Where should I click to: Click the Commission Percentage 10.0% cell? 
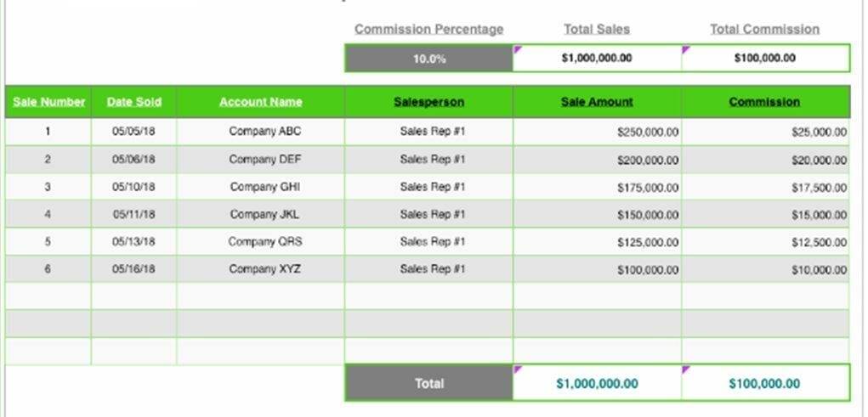click(428, 59)
